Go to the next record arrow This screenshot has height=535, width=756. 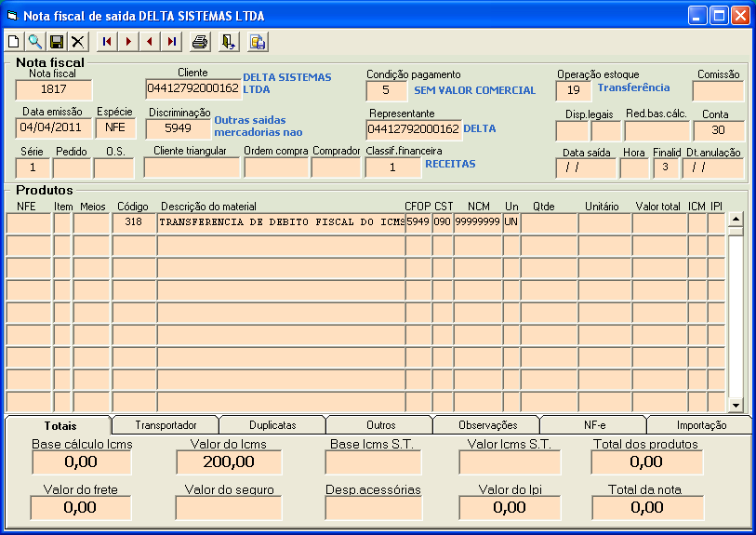[x=128, y=42]
